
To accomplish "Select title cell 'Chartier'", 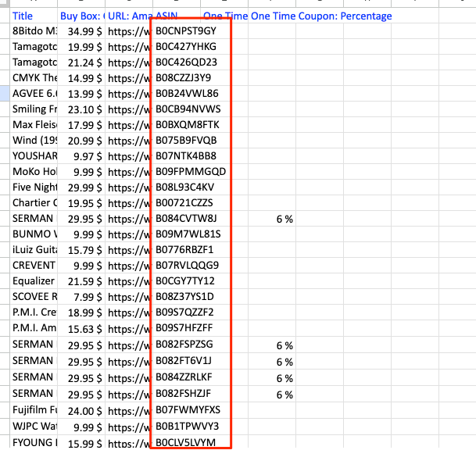I will point(34,203).
